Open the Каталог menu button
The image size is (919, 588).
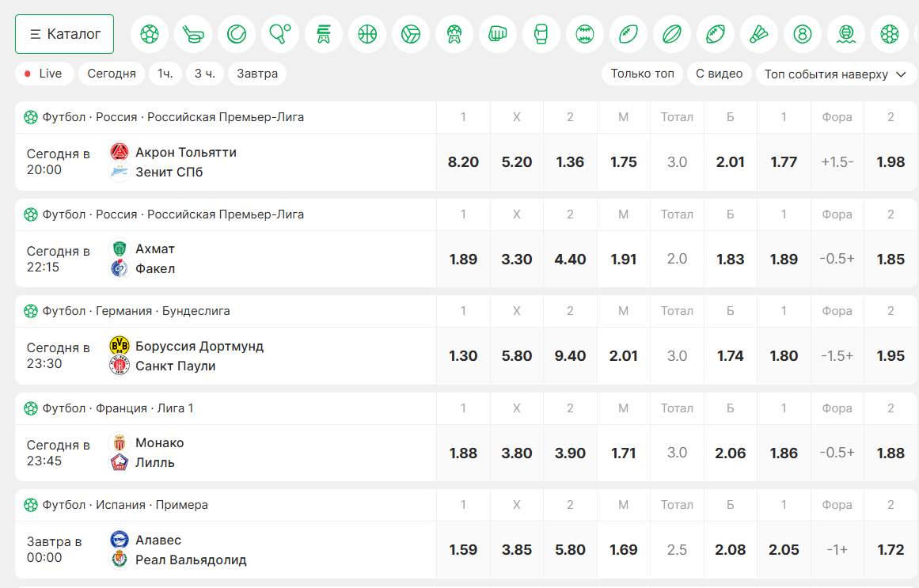pos(64,34)
